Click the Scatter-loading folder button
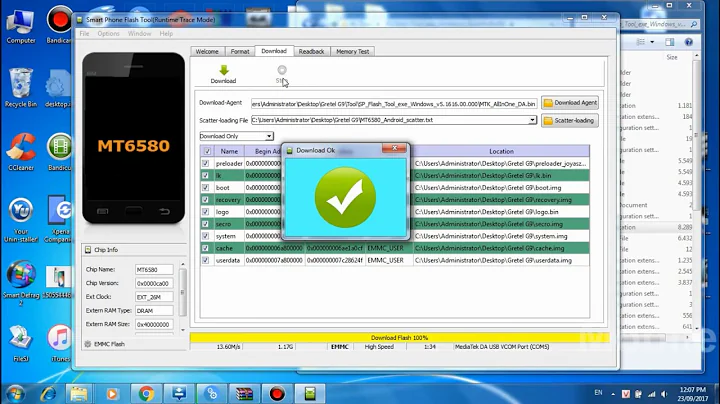Viewport: 720px width, 404px height. click(570, 121)
